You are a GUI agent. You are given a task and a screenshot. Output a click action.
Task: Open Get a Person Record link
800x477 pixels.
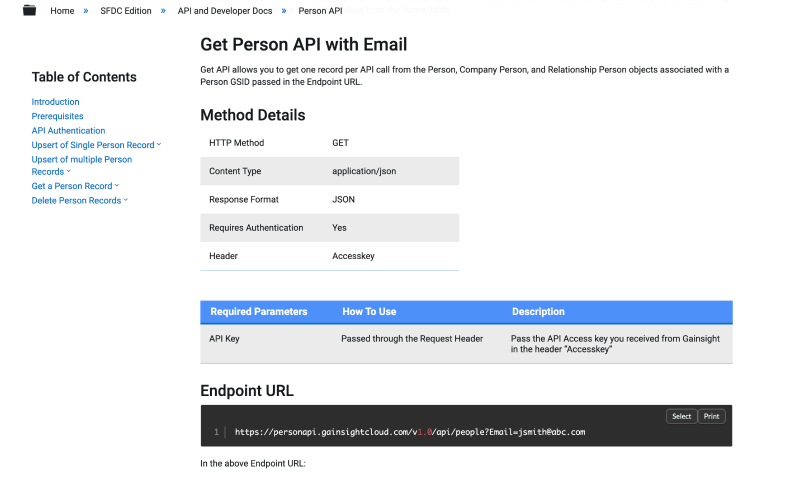[x=72, y=186]
